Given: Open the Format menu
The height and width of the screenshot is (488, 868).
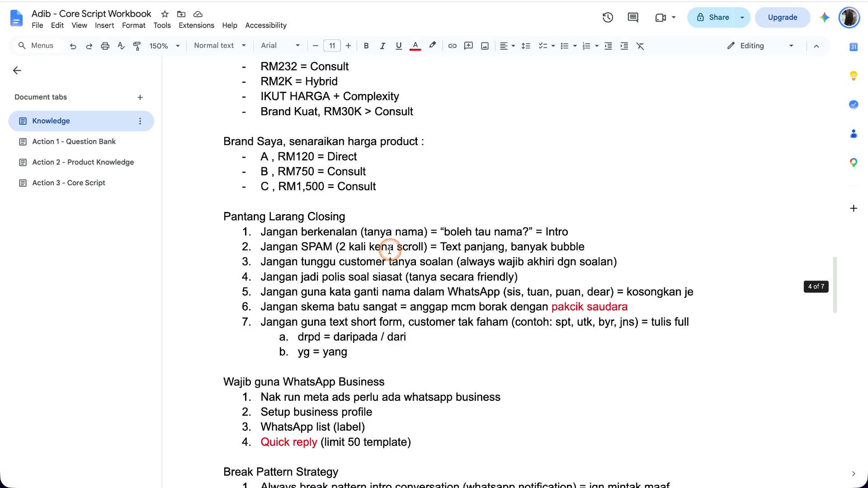Looking at the screenshot, I should [133, 25].
